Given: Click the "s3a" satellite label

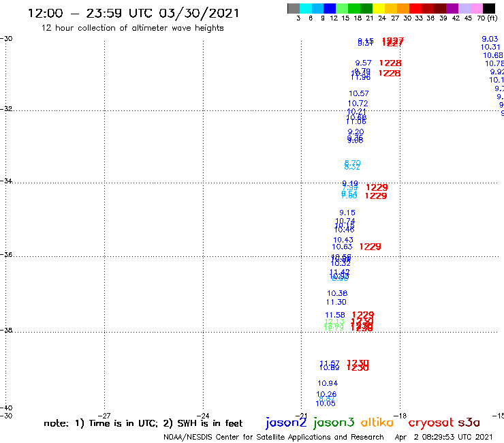Looking at the screenshot, I should point(469,423).
